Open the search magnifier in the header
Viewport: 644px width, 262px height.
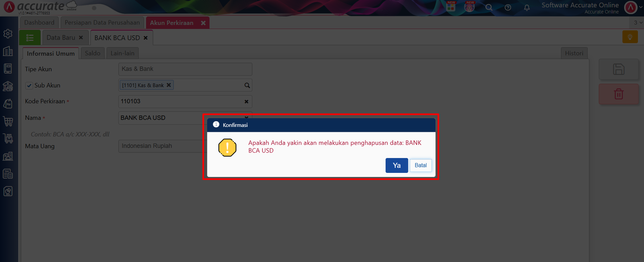[489, 7]
